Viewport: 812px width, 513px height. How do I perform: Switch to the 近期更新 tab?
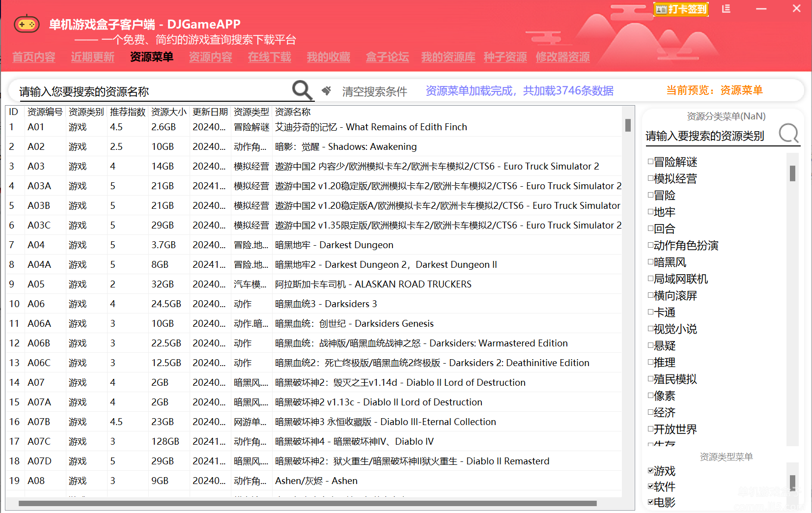92,57
